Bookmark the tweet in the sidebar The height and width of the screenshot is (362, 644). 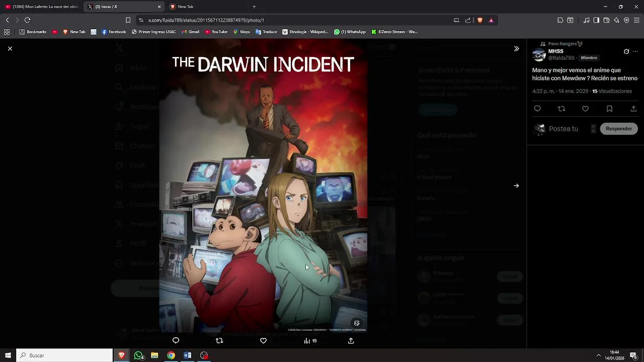[609, 109]
